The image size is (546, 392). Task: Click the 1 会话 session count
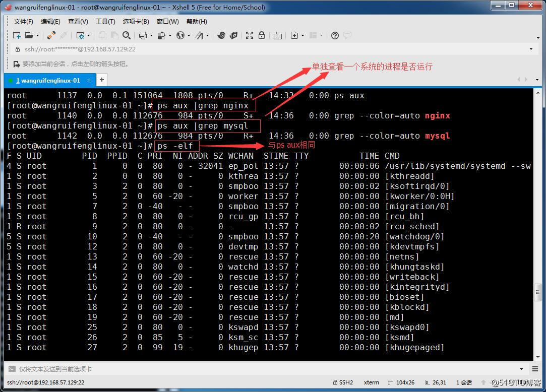coord(464,382)
